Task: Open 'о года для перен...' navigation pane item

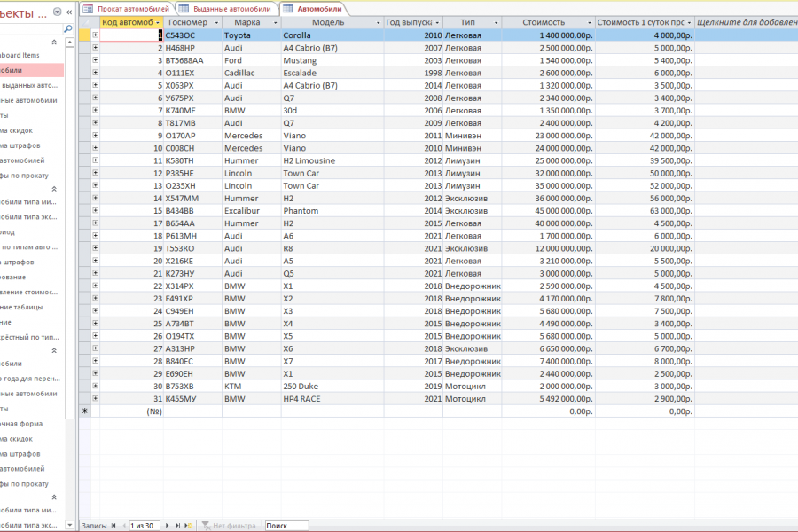Action: (x=32, y=379)
